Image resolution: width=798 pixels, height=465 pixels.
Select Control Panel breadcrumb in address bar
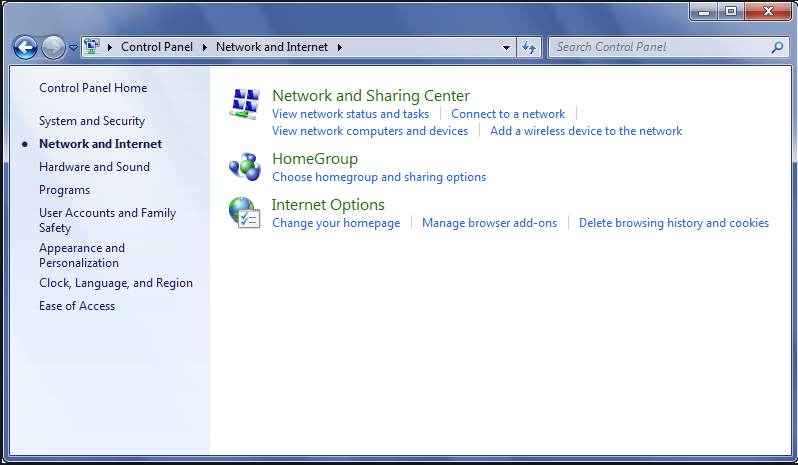(157, 47)
